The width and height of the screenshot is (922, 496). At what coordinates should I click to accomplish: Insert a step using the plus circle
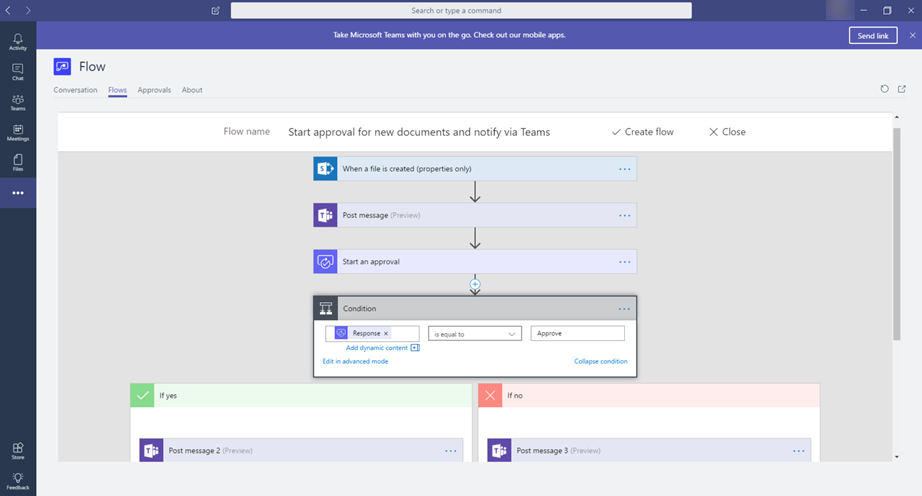pyautogui.click(x=475, y=285)
